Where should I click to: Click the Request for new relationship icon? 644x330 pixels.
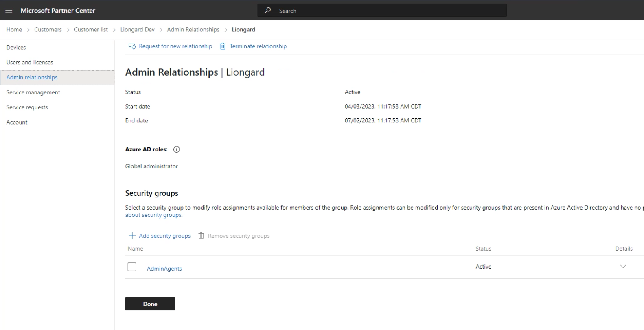point(132,46)
